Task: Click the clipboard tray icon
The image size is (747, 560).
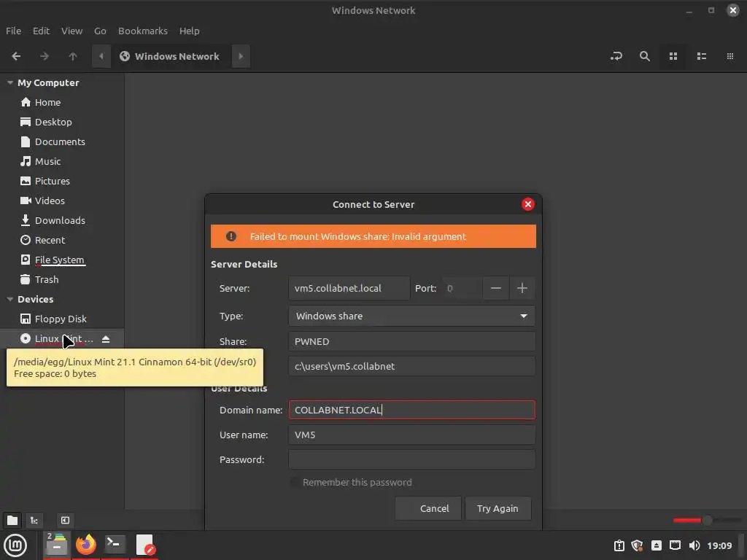Action: coord(619,545)
